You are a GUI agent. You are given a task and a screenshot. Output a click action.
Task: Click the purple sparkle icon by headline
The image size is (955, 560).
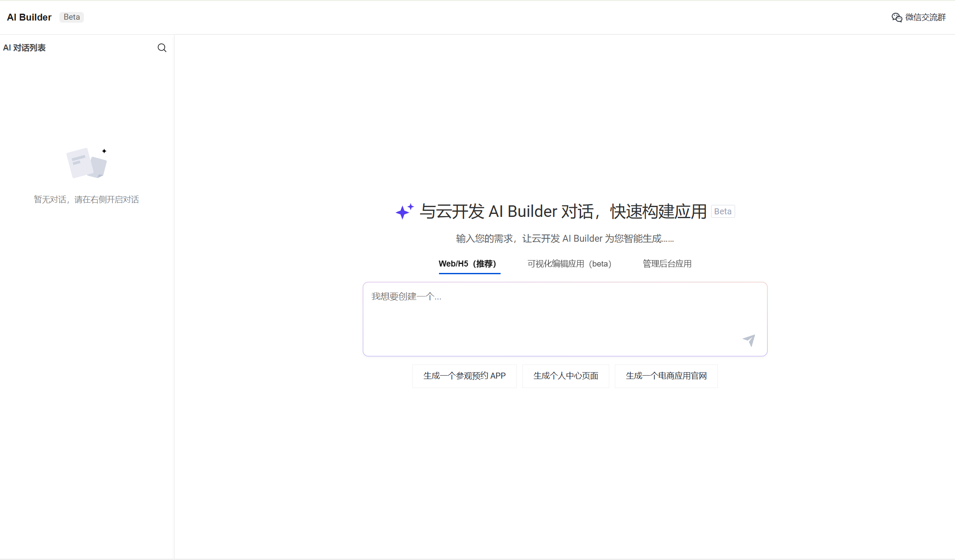404,211
